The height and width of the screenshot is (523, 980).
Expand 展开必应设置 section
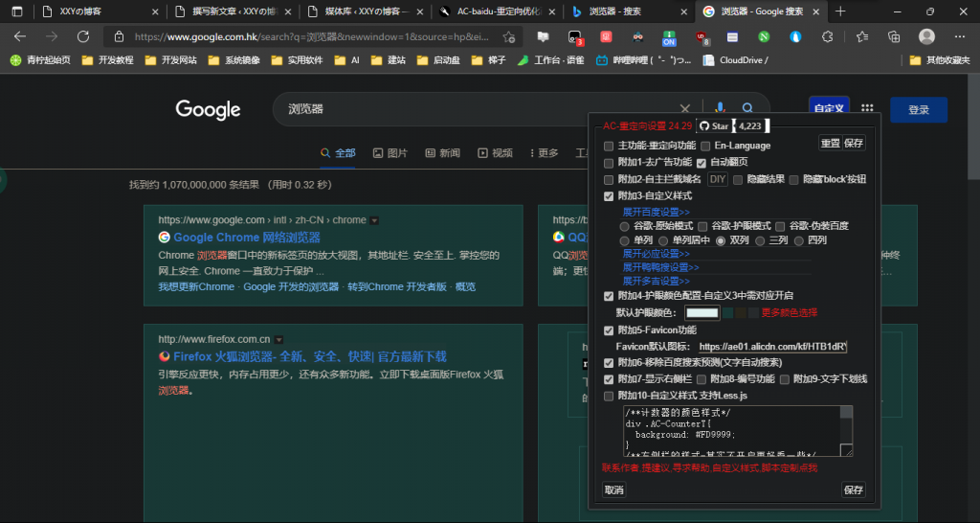(656, 254)
